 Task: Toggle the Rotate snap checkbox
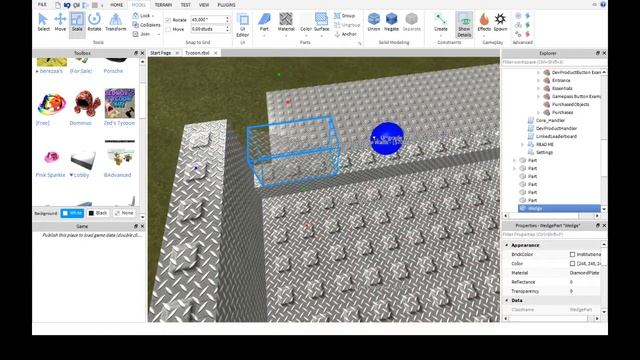pyautogui.click(x=168, y=20)
